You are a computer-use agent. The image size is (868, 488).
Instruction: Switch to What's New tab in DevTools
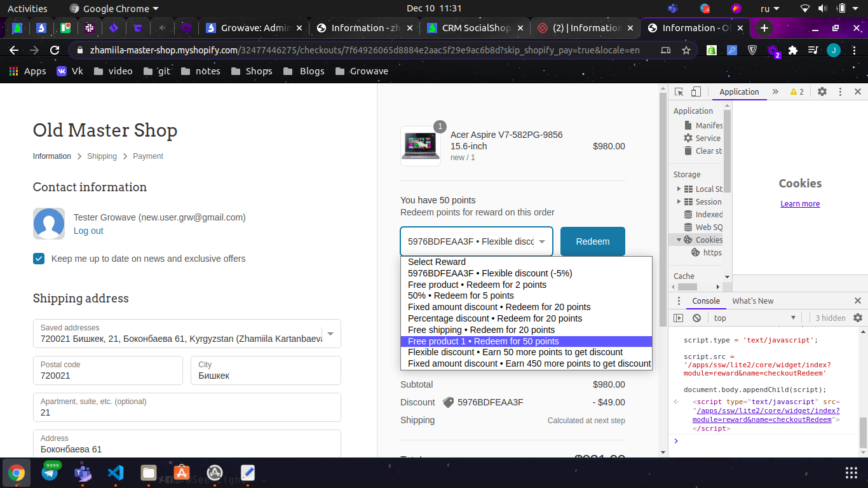(752, 301)
